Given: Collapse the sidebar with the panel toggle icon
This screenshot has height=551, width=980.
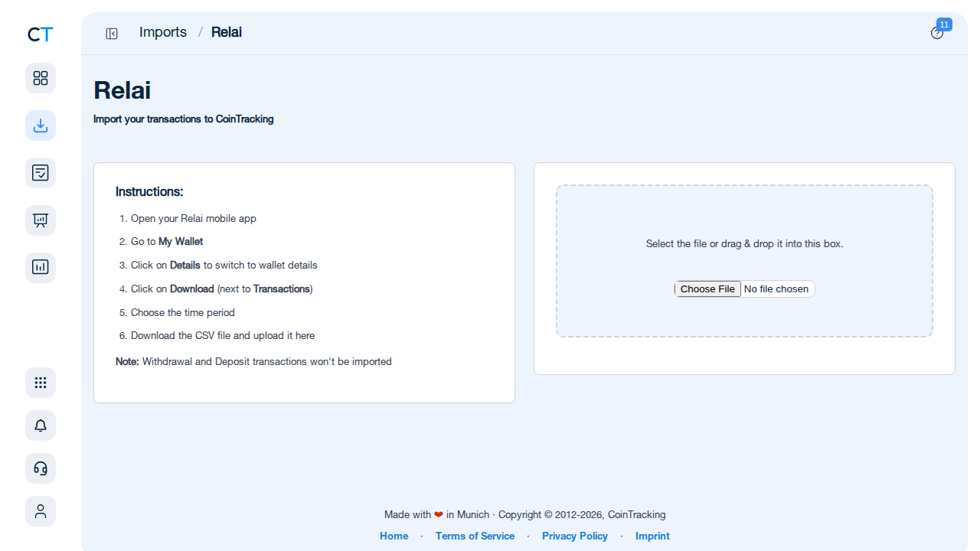Looking at the screenshot, I should [112, 33].
